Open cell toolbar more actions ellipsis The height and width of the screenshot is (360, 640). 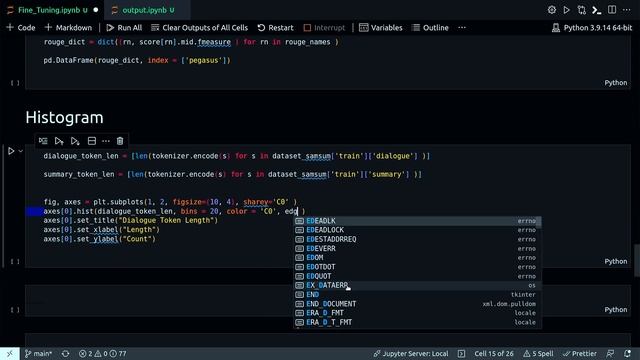106,141
